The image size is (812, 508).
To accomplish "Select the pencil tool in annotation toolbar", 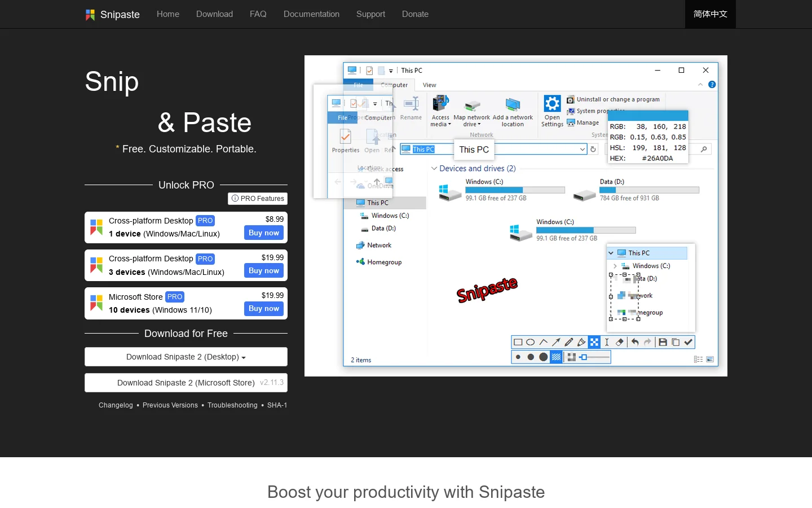I will [568, 342].
